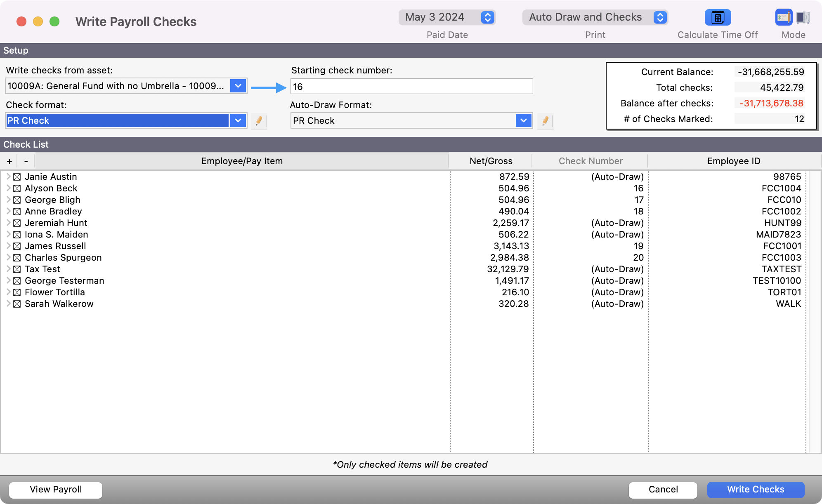Click the Employee/Pay Item column header
This screenshot has height=504, width=822.
pyautogui.click(x=242, y=161)
